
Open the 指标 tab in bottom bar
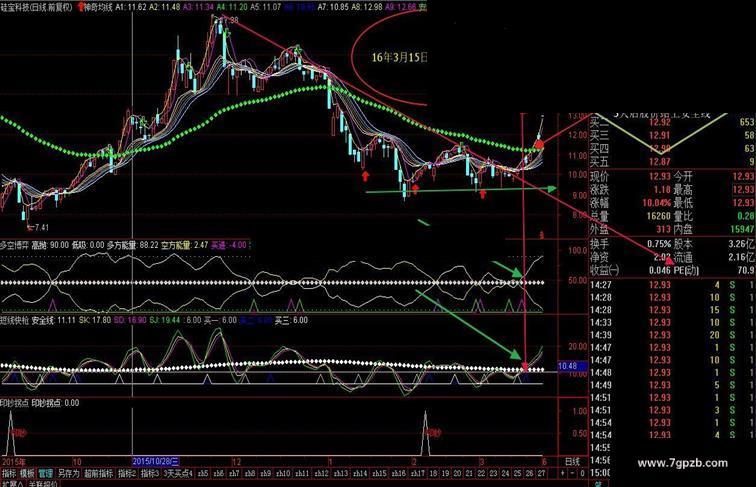pos(9,473)
